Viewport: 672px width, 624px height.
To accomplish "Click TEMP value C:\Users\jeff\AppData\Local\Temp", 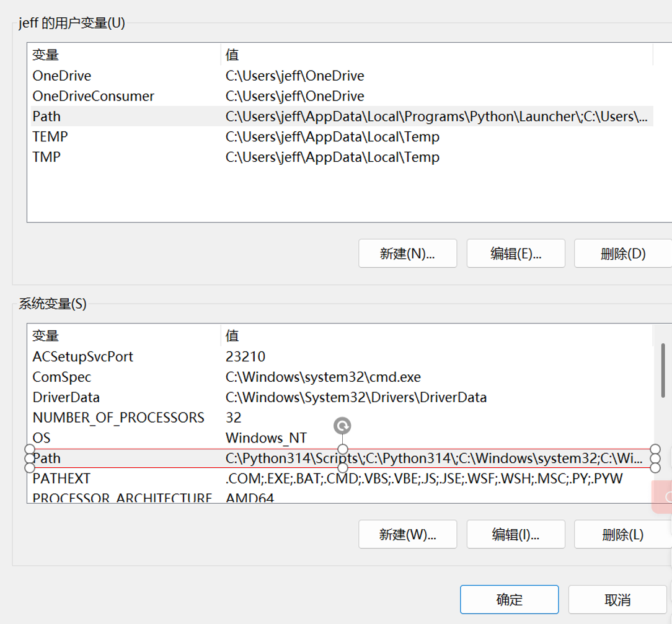I will click(332, 136).
